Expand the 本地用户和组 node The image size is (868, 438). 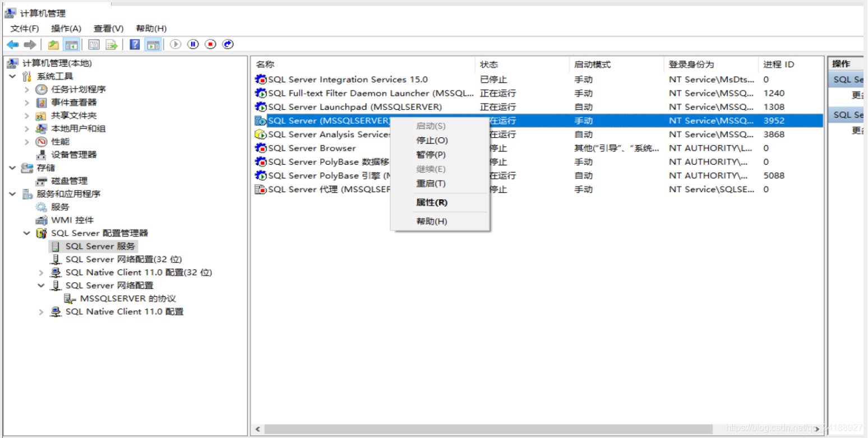[x=26, y=128]
